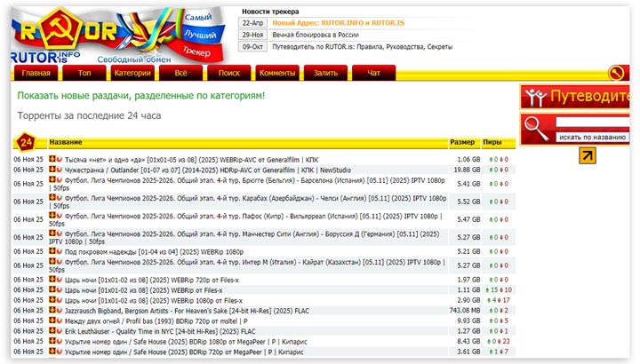Download torrent file for Jazzrausch Bigband FLAC
The width and height of the screenshot is (640, 364).
pos(52,310)
